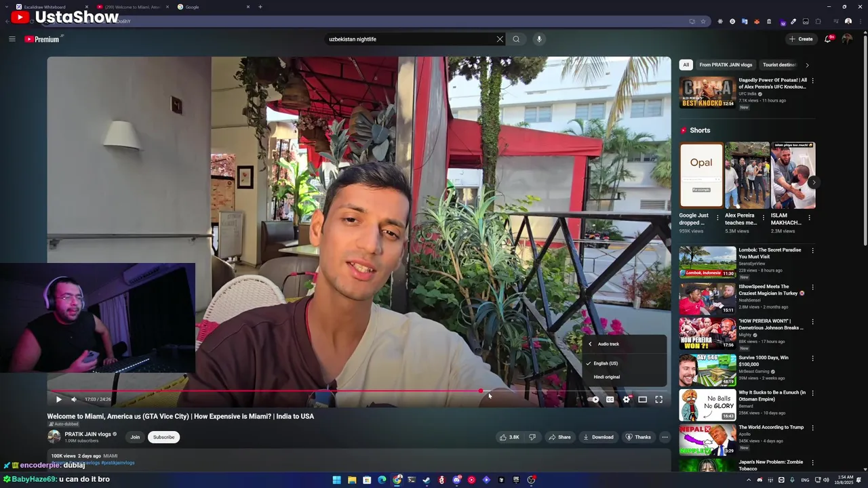Screen dimensions: 868x488
Task: Open Discord from taskbar
Action: pos(456,480)
